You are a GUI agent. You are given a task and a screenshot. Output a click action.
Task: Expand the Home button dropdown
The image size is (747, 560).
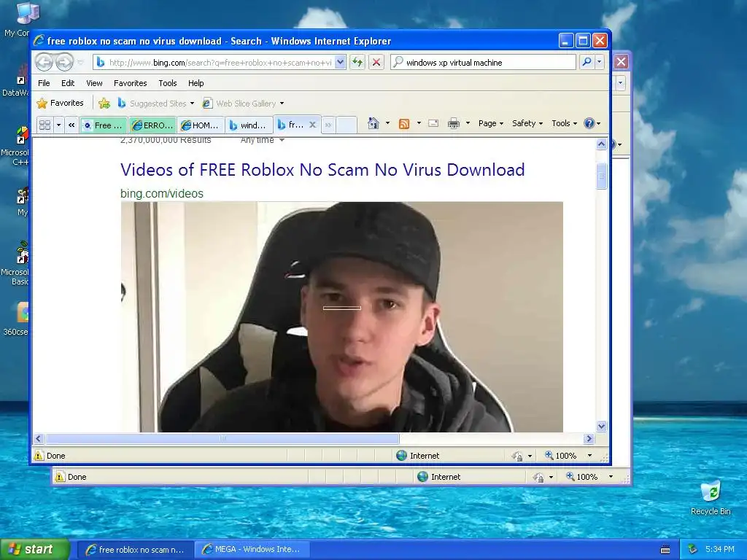[x=387, y=123]
